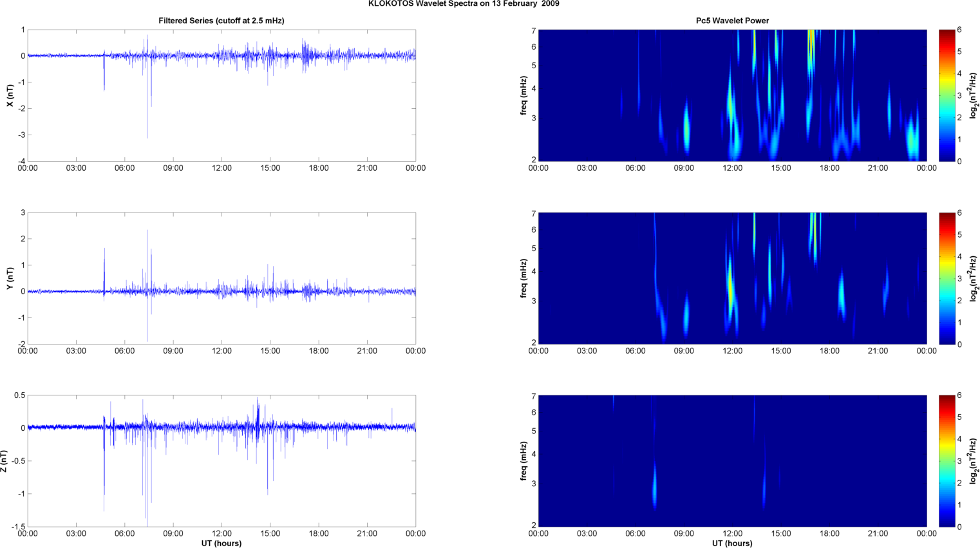The height and width of the screenshot is (548, 980).
Task: Click the KLOKOTOS Wavelet Spectra figure title
Action: point(464,4)
